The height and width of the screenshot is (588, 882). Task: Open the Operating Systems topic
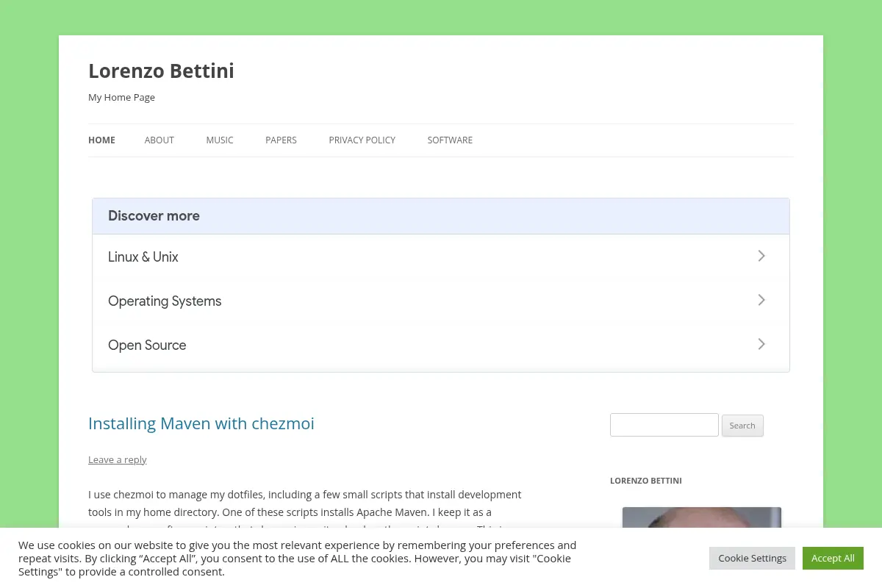tap(441, 301)
